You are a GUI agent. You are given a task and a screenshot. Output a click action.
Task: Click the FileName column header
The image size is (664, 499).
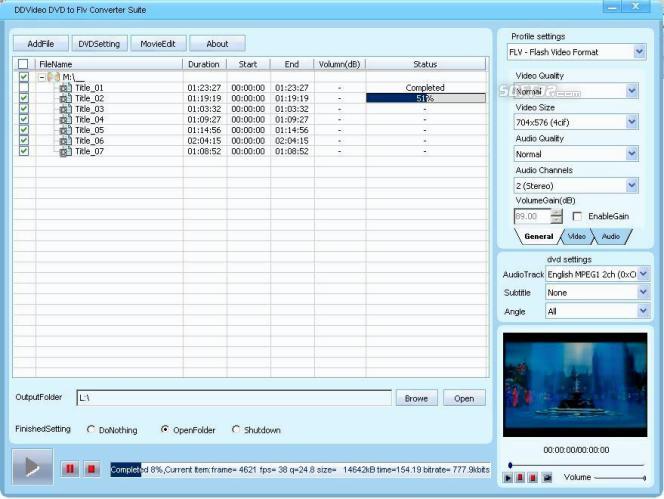pos(109,64)
